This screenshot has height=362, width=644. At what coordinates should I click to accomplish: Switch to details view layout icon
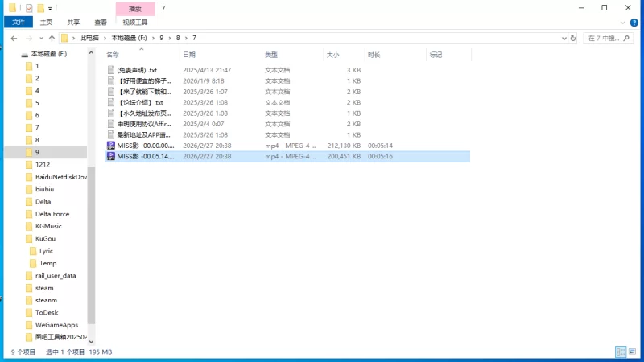(621, 352)
